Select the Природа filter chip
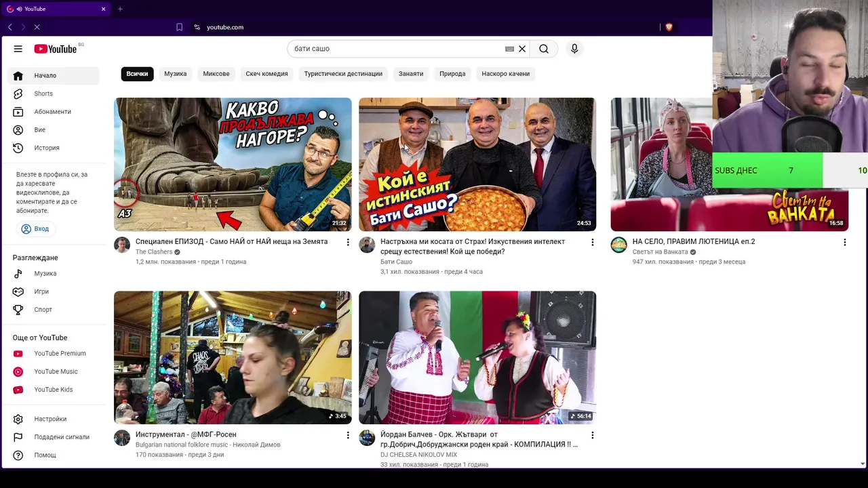The width and height of the screenshot is (868, 488). point(452,74)
